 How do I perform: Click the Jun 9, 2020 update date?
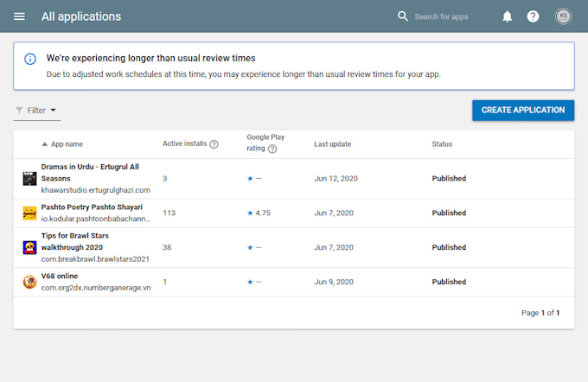pos(334,282)
